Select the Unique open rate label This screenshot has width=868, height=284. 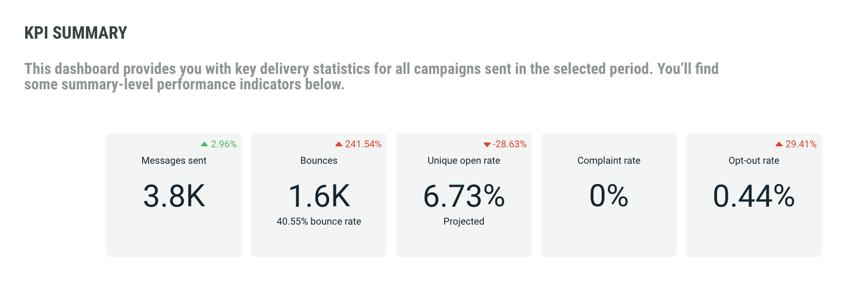pos(464,161)
